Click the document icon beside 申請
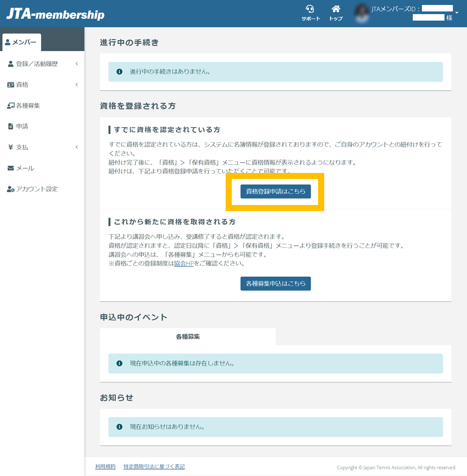 tap(11, 126)
